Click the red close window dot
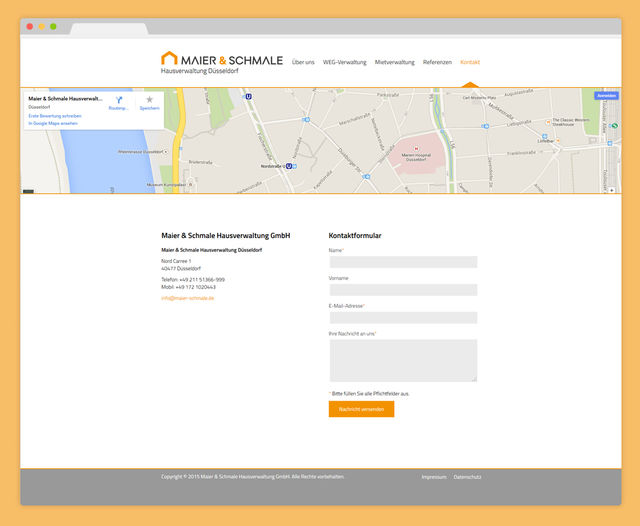The image size is (640, 526). [30, 26]
